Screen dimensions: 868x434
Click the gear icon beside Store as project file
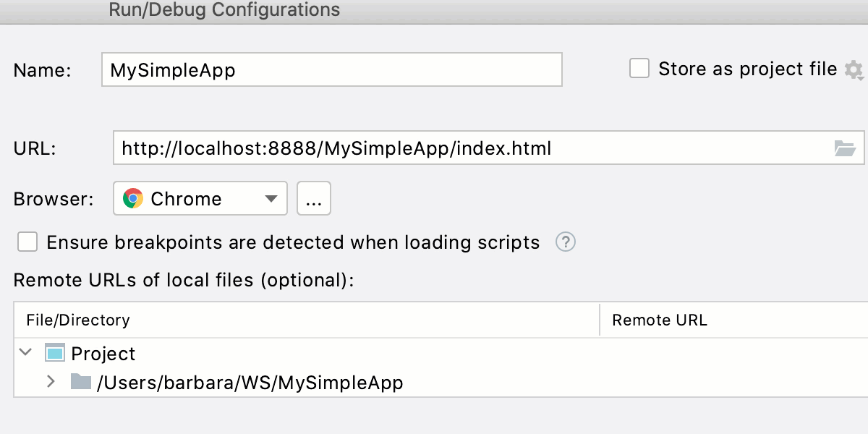[854, 69]
